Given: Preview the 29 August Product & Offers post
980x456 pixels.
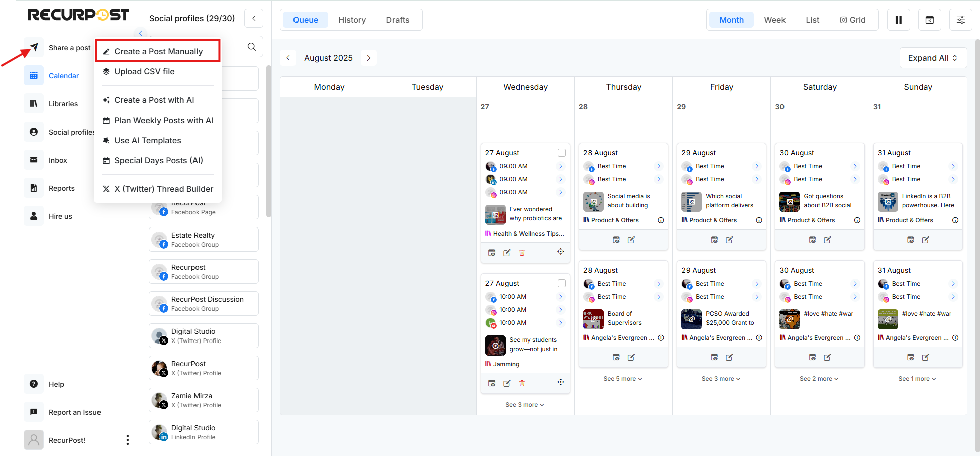Looking at the screenshot, I should click(714, 240).
